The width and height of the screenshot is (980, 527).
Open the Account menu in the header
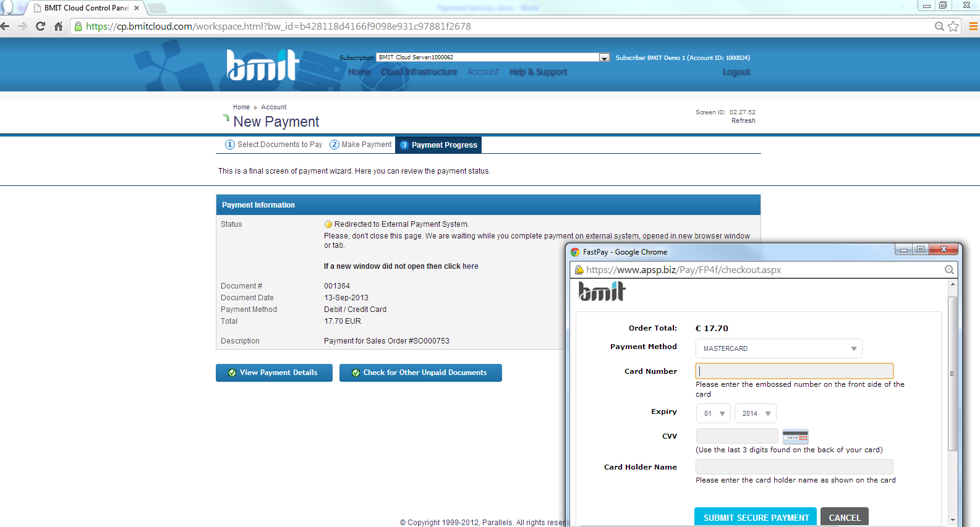coord(483,72)
